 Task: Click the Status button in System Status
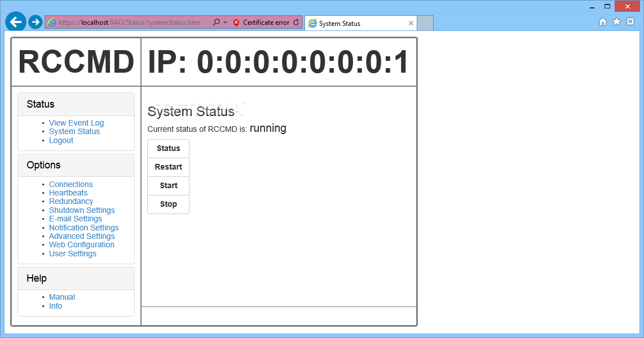point(169,149)
